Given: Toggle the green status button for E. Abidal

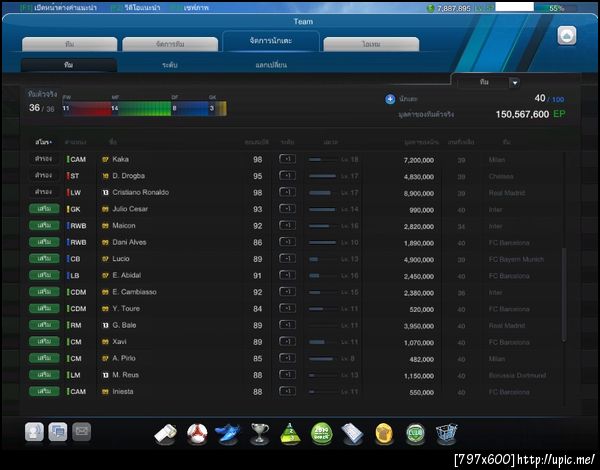Looking at the screenshot, I should pos(44,275).
